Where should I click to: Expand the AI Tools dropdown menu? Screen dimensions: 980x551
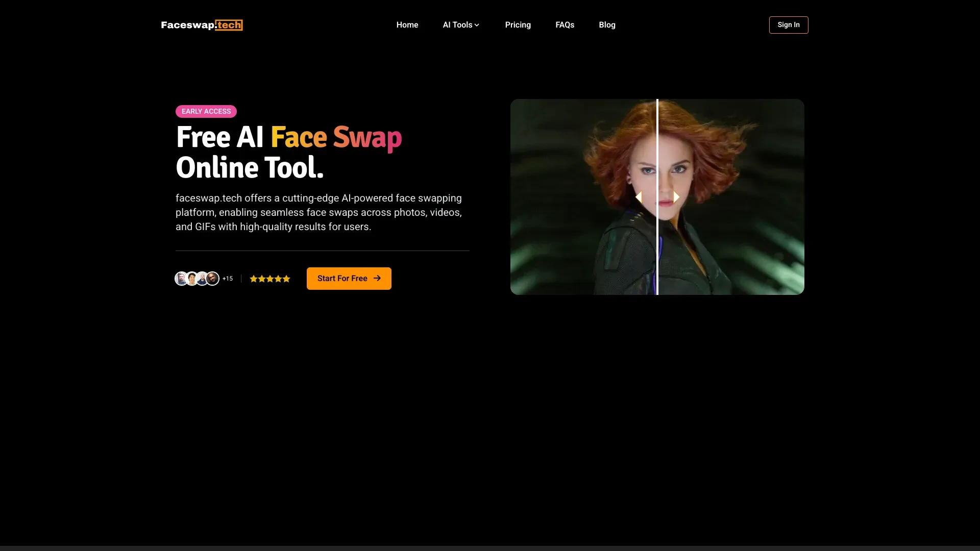click(461, 25)
